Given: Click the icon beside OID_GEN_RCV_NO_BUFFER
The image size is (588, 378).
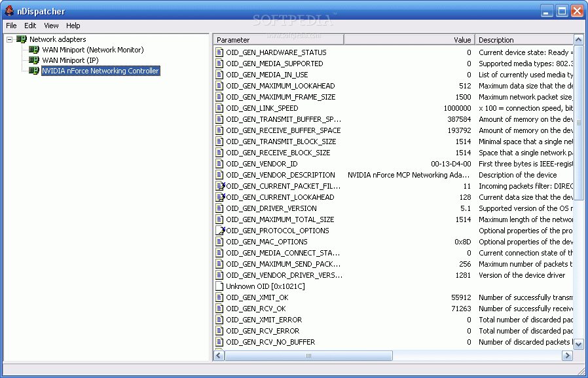Looking at the screenshot, I should click(220, 342).
